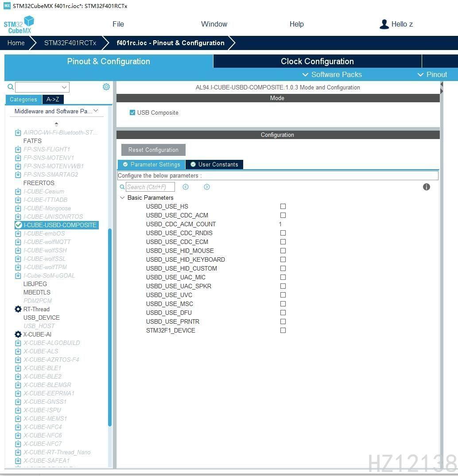Click download icon beside I-CUBE-embOS

(x=18, y=233)
